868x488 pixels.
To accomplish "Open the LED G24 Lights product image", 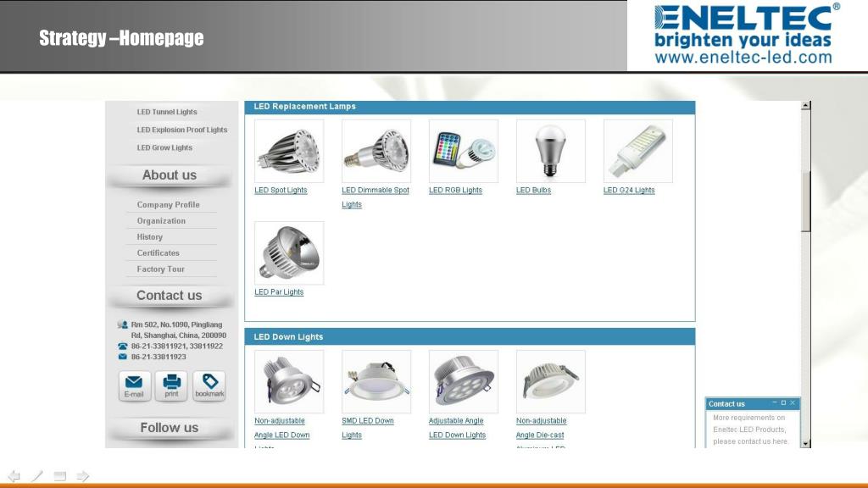I will (x=638, y=151).
